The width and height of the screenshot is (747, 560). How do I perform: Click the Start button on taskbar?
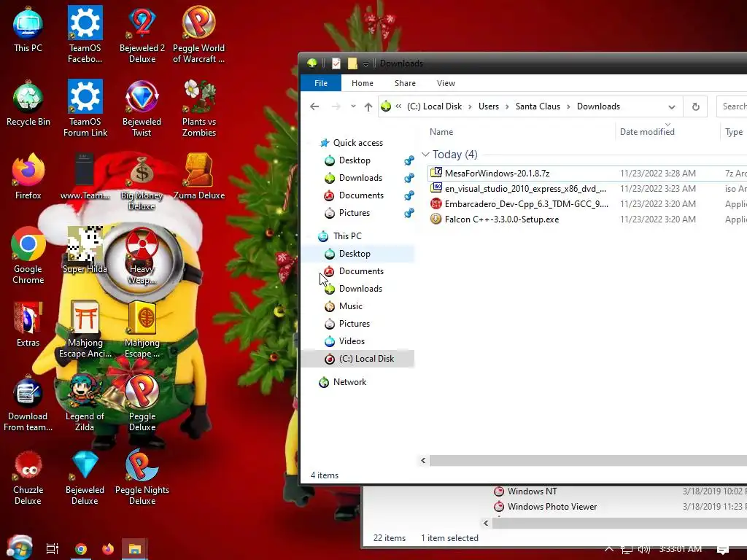click(x=20, y=548)
